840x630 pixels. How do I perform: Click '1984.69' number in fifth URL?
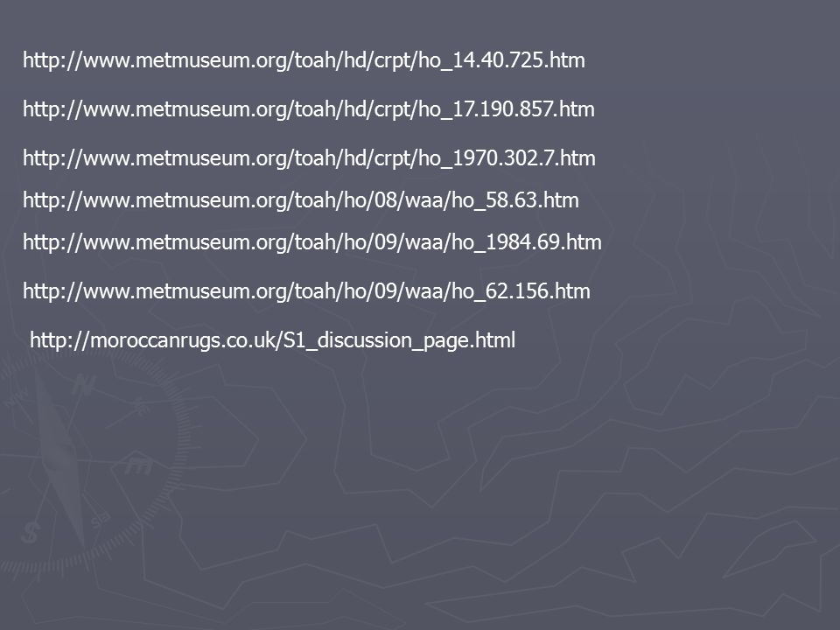click(x=522, y=242)
